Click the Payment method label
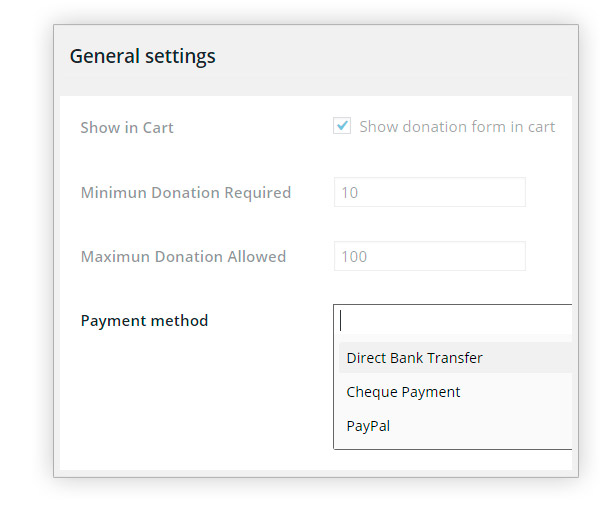 tap(144, 321)
